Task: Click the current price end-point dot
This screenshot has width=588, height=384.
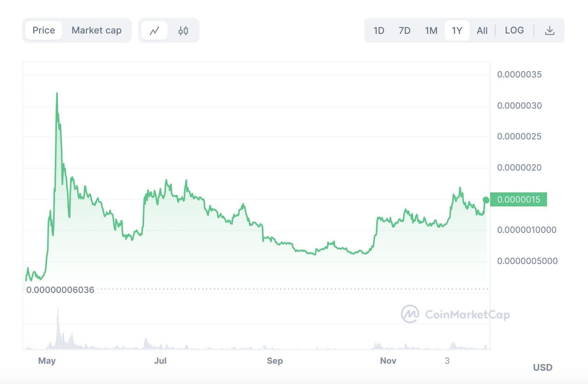Action: click(x=486, y=200)
